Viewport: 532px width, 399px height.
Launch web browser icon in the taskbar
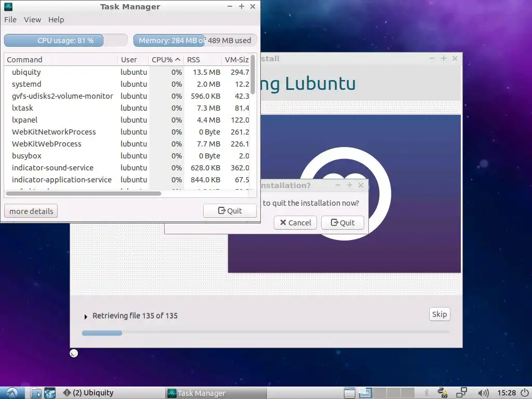50,393
